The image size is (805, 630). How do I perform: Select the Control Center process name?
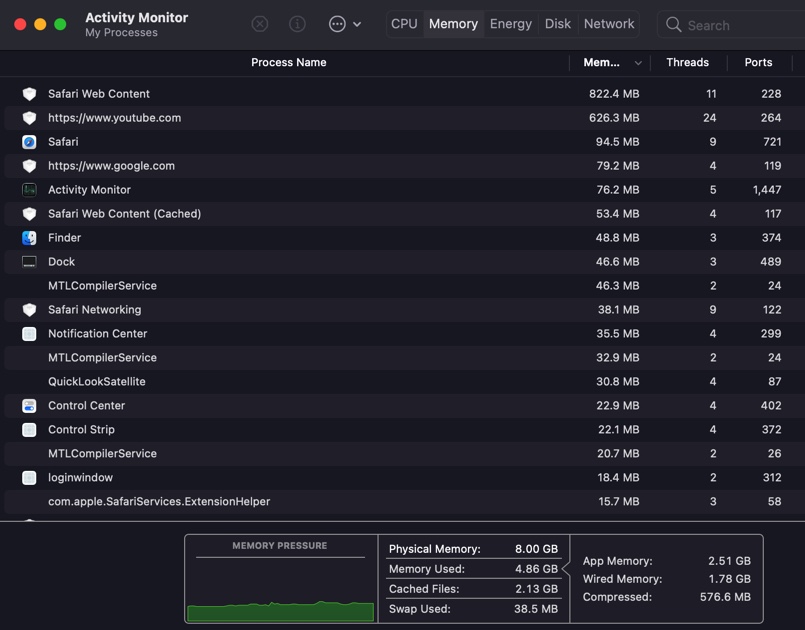tap(86, 406)
